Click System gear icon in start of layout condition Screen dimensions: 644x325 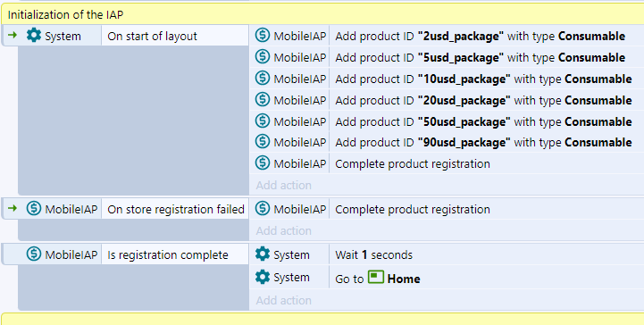click(x=34, y=36)
